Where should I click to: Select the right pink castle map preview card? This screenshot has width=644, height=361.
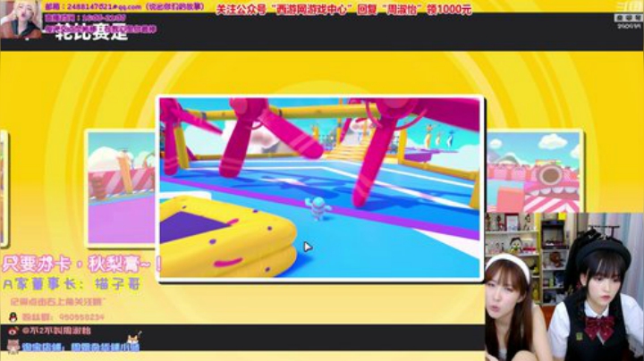pos(533,172)
